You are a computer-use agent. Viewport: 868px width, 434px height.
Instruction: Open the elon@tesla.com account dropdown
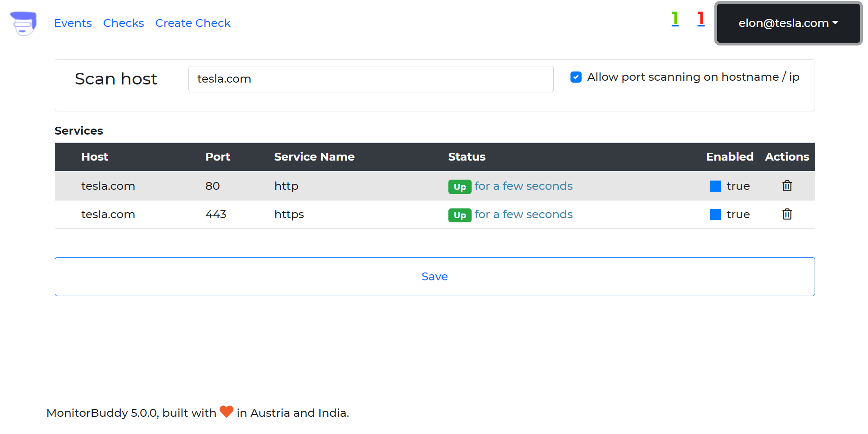[x=788, y=23]
